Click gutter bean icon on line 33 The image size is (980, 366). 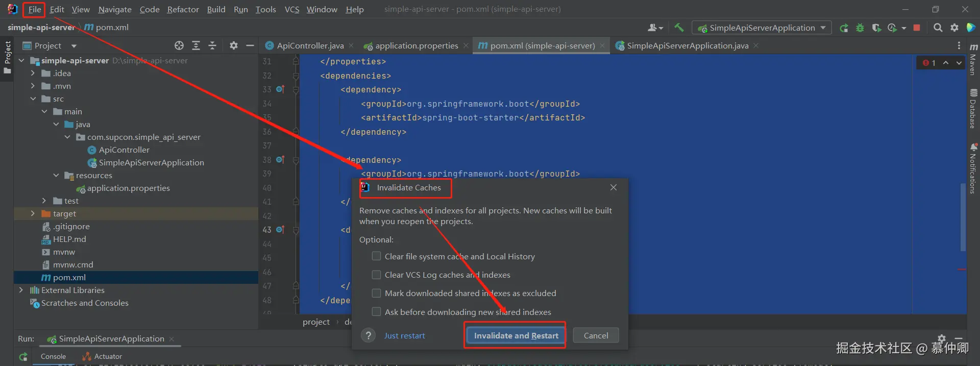click(280, 89)
